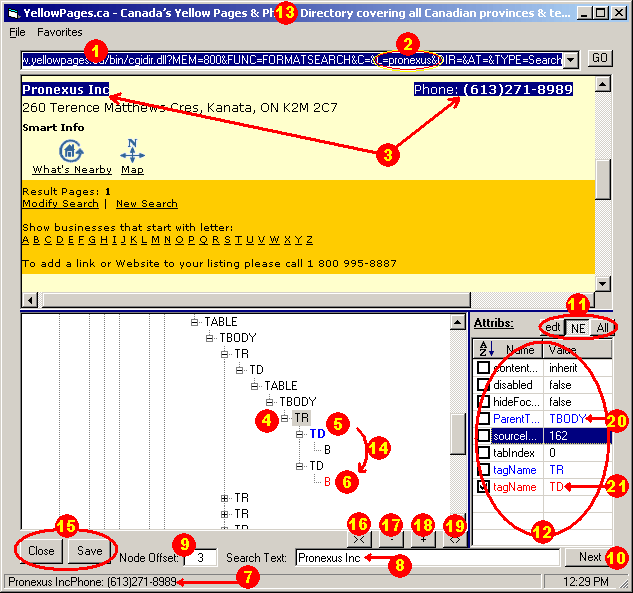The image size is (633, 593).
Task: Open the URL address dropdown arrow
Action: (x=570, y=60)
